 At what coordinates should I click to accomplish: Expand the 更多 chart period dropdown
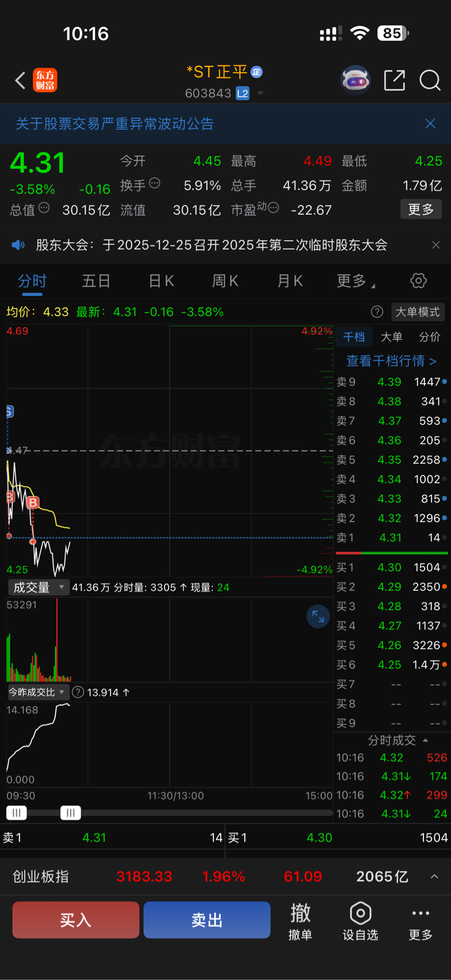(356, 281)
